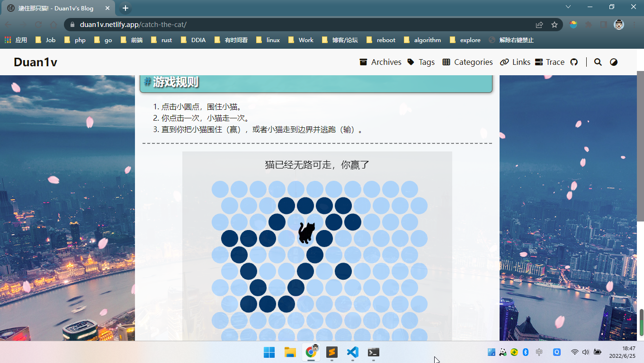
Task: Click the panda tray icon
Action: (503, 352)
